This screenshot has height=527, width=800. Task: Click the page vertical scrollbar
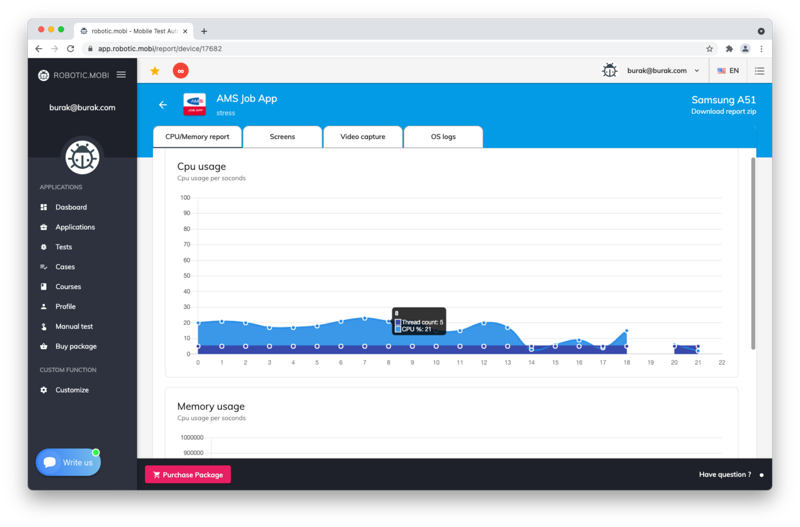[x=753, y=250]
